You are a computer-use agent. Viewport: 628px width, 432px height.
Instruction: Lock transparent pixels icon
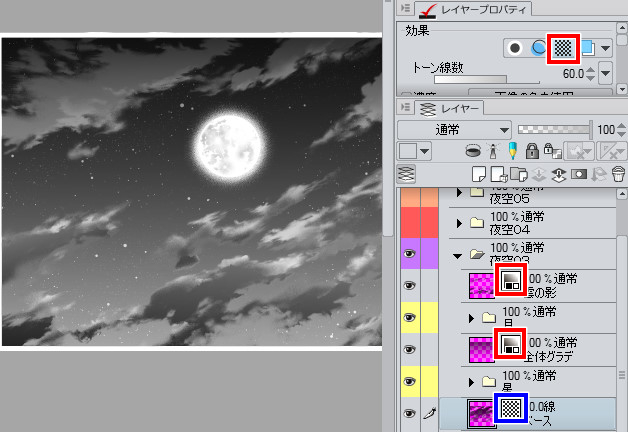coord(553,151)
